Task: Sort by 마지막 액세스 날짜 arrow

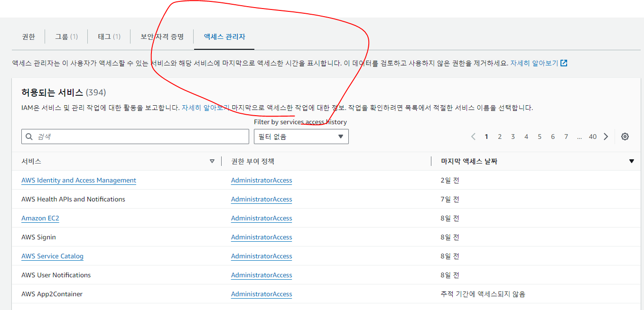Action: [631, 161]
